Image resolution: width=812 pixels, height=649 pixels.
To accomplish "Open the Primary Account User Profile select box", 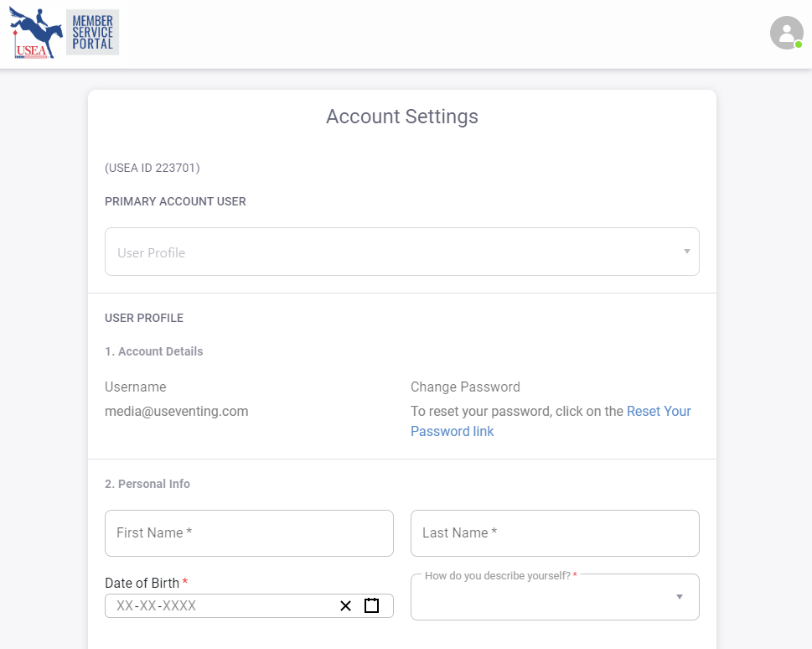I will (x=394, y=252).
